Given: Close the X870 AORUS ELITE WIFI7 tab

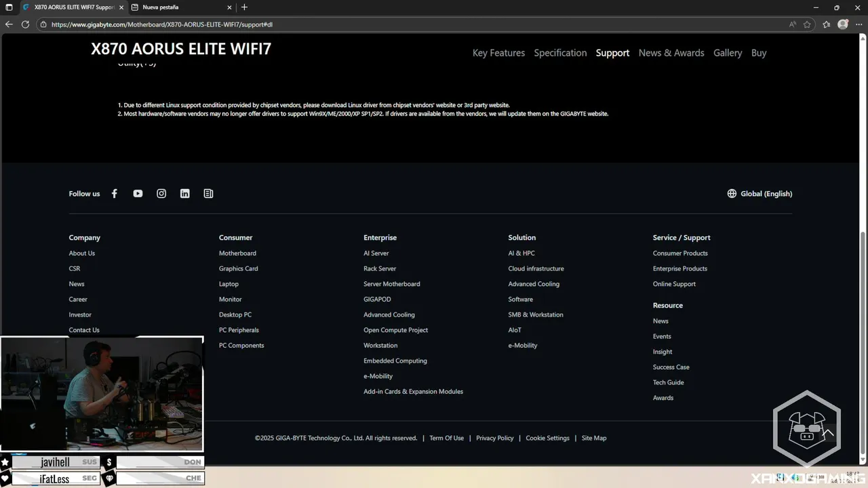Looking at the screenshot, I should pyautogui.click(x=121, y=7).
